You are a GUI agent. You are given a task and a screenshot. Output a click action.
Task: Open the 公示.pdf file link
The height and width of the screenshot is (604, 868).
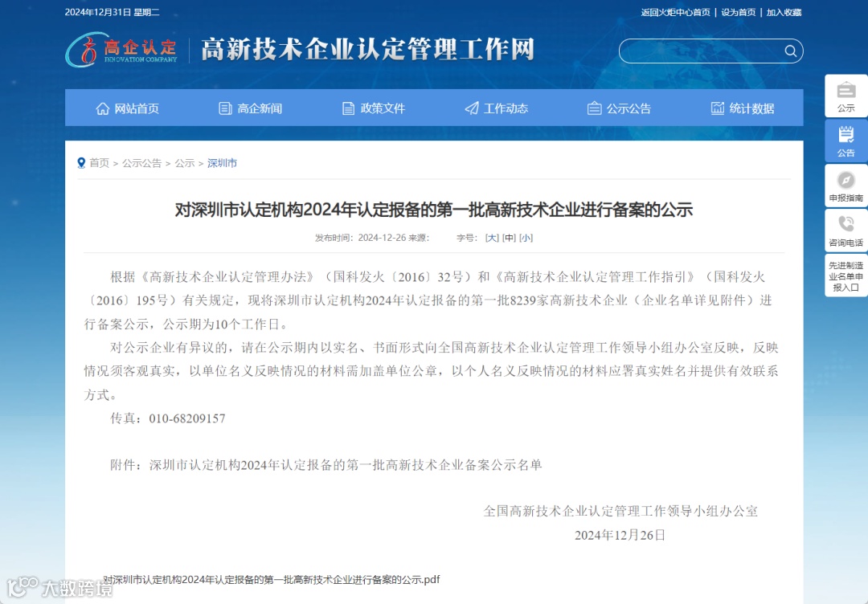(x=272, y=580)
